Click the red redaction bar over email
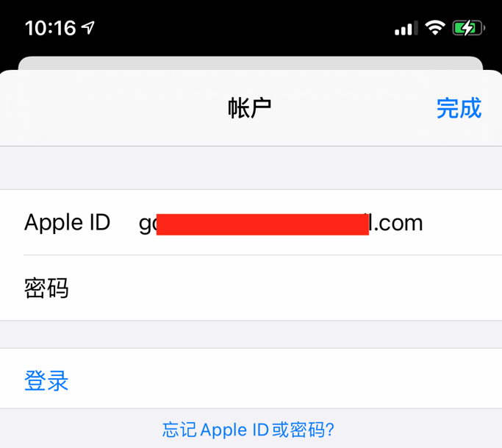This screenshot has height=448, width=502. pyautogui.click(x=262, y=224)
